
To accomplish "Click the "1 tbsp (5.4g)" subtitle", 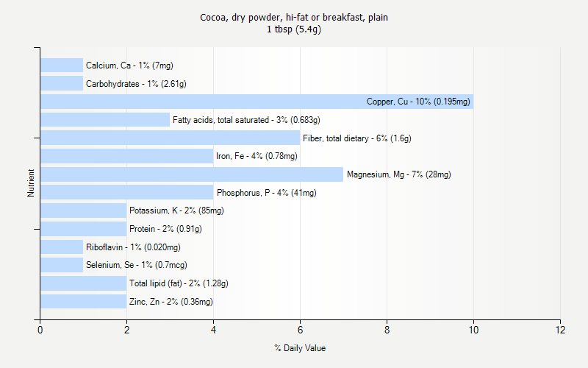I will pyautogui.click(x=294, y=29).
